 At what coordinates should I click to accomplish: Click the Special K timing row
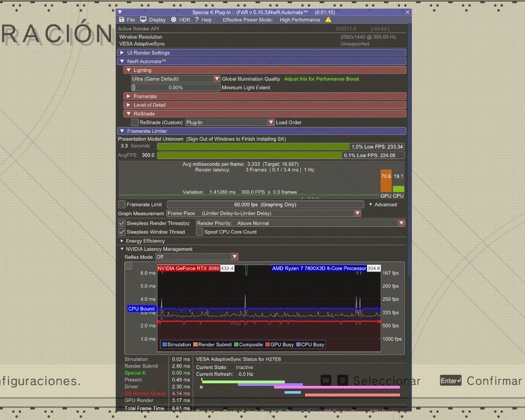pos(157,373)
